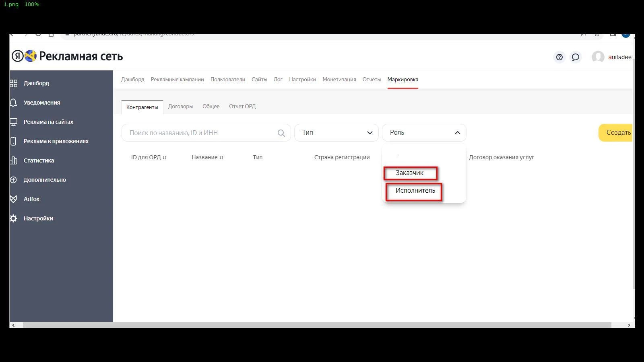Click the plus-circle icon for Дополнительно
The image size is (644, 362).
[x=14, y=180]
